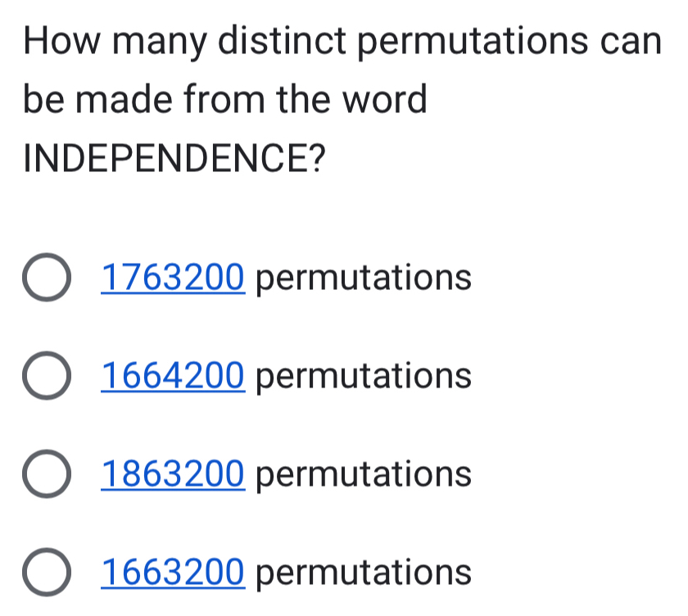Follow the underlined 1863200 link
The width and height of the screenshot is (688, 616).
pyautogui.click(x=173, y=473)
